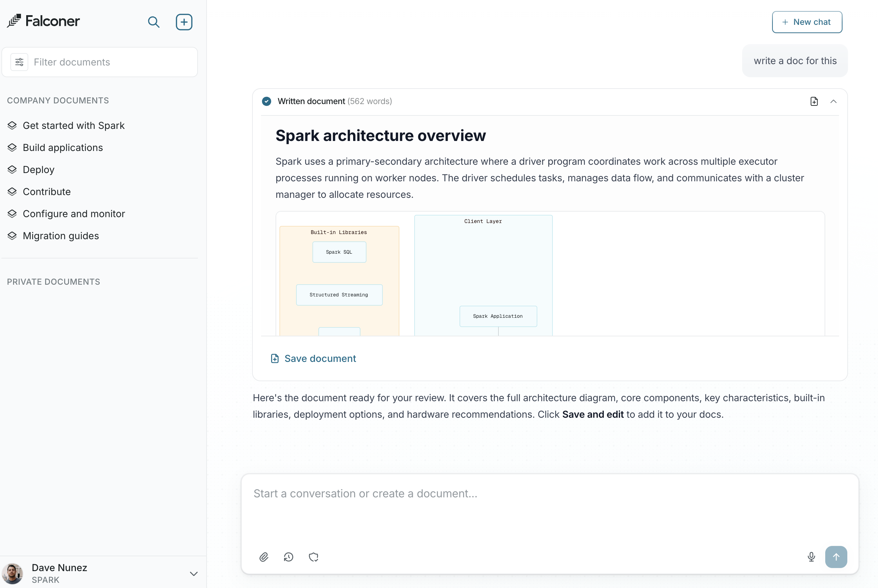The image size is (878, 588).
Task: Click the shield icon in chat toolbar
Action: tap(313, 557)
